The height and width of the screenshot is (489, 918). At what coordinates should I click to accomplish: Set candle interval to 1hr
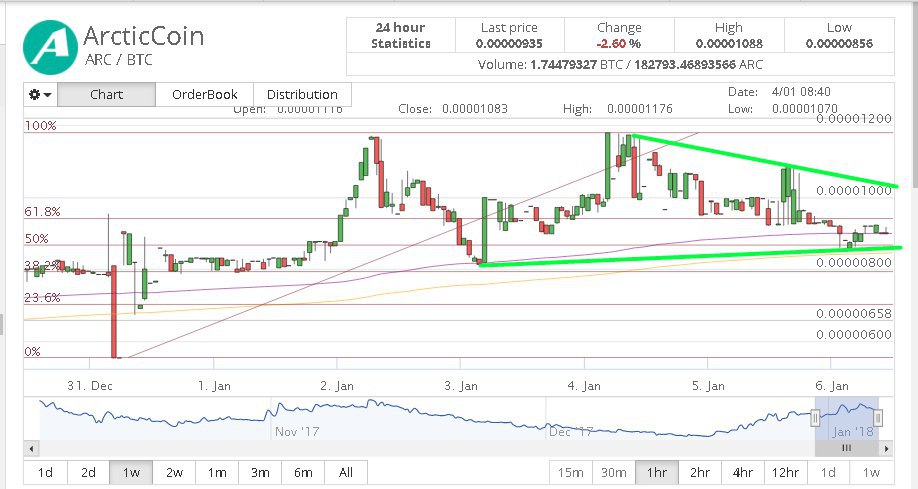pos(657,473)
